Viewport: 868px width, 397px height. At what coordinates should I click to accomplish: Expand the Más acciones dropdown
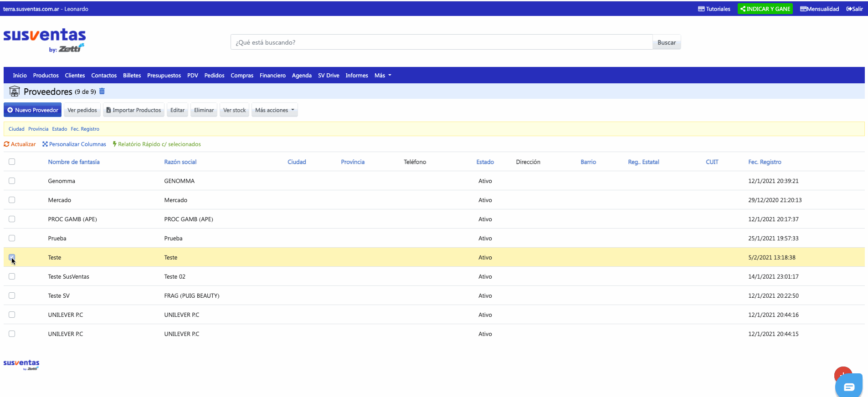click(275, 110)
